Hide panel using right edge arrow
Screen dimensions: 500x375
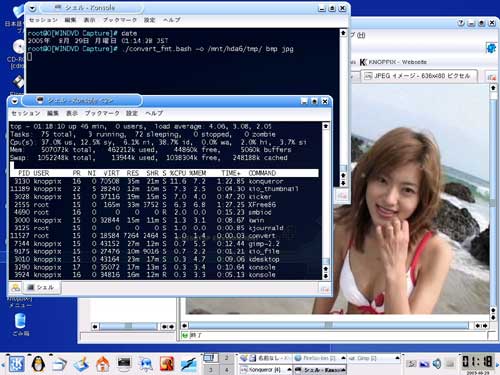[497, 364]
